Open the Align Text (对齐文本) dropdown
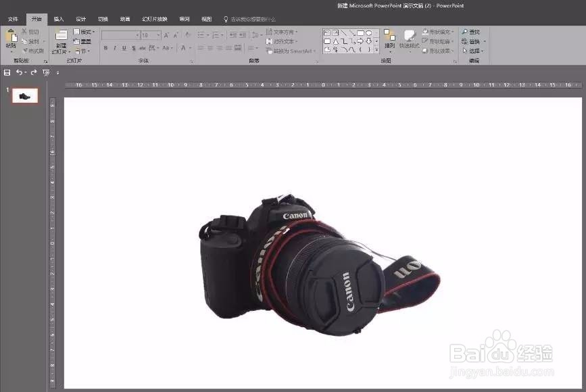Image resolution: width=586 pixels, height=392 pixels. click(x=282, y=41)
